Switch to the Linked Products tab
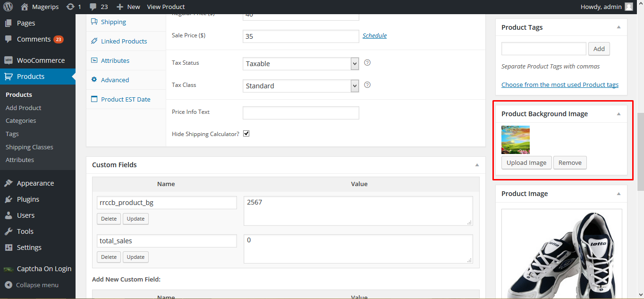Viewport: 644px width, 299px height. (x=124, y=41)
